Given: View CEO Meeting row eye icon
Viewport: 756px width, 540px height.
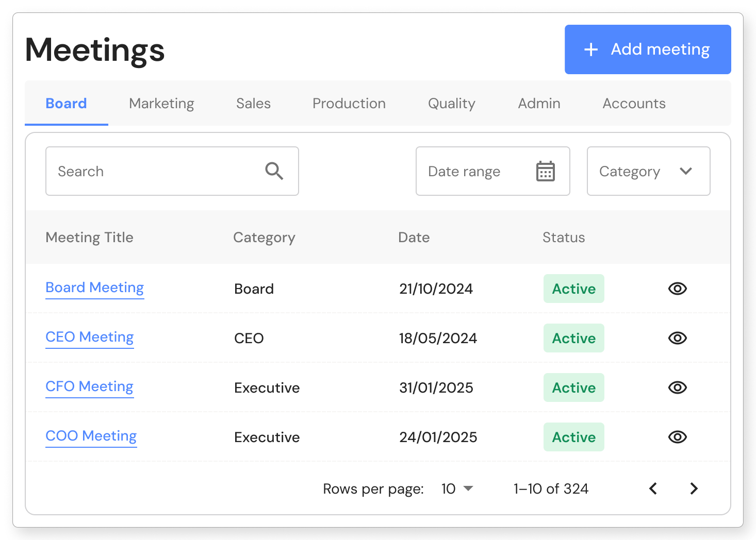Looking at the screenshot, I should [677, 338].
